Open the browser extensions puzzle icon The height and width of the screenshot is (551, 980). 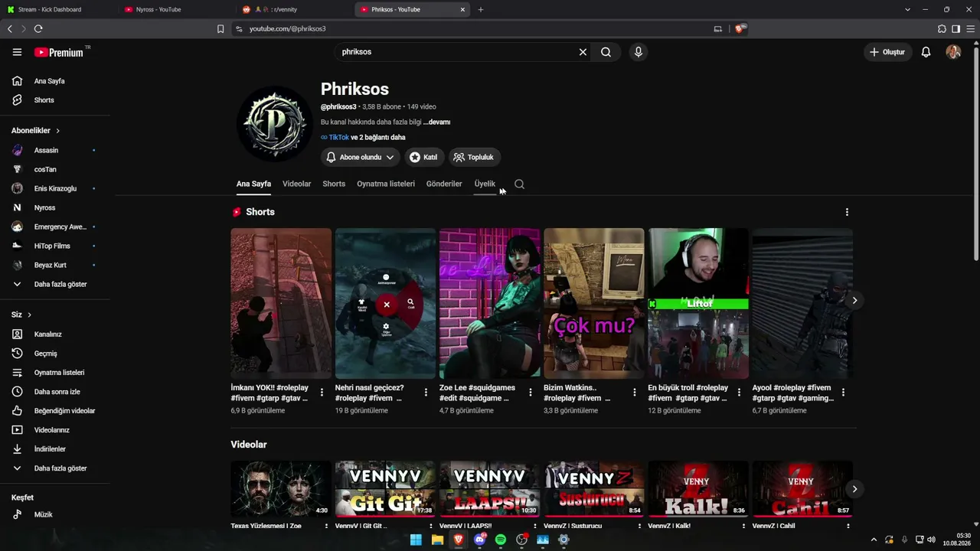(x=942, y=28)
